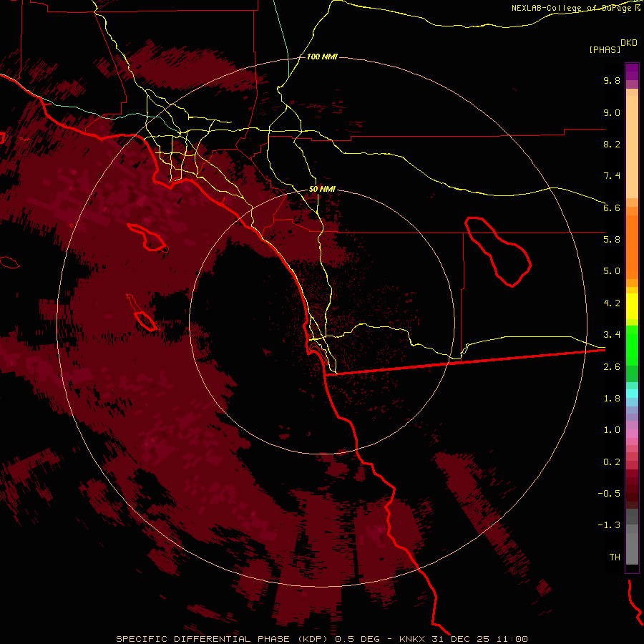Pick the cyan band of the color scale
The image size is (644, 644).
coord(632,394)
